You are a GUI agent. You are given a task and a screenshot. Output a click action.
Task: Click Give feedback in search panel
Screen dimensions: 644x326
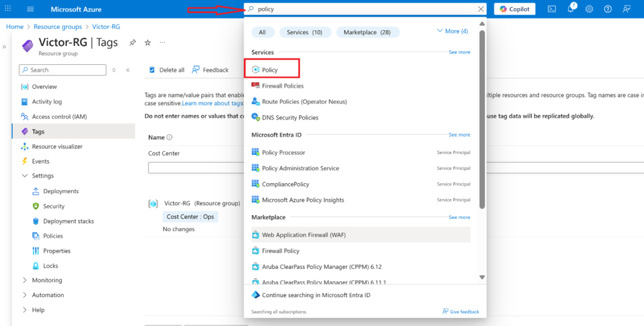(460, 312)
